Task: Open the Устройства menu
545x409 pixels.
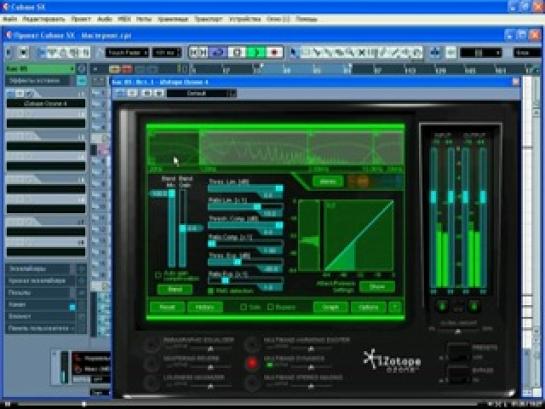Action: tap(245, 19)
